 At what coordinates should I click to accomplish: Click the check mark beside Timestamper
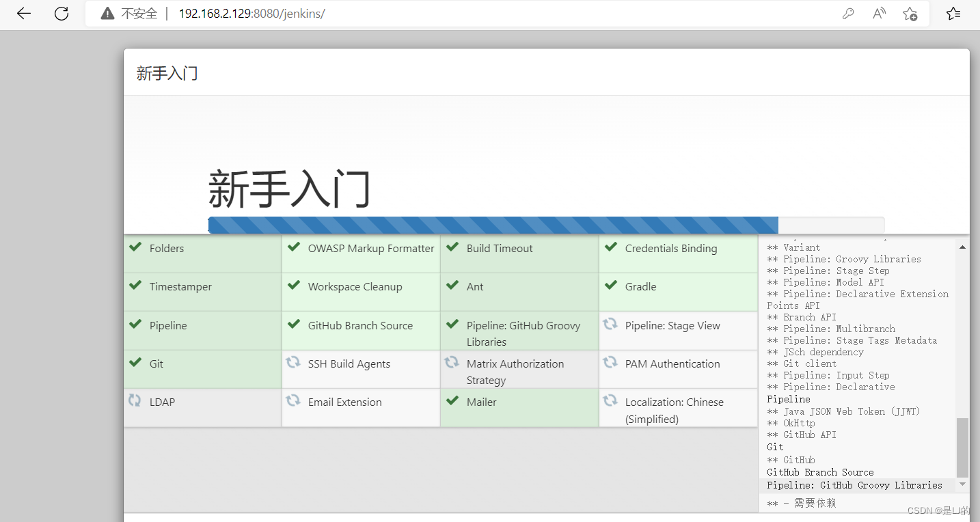(135, 285)
